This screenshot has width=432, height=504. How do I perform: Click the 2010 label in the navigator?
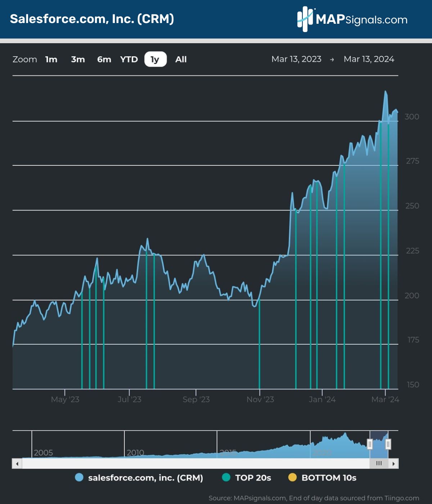[x=135, y=453]
